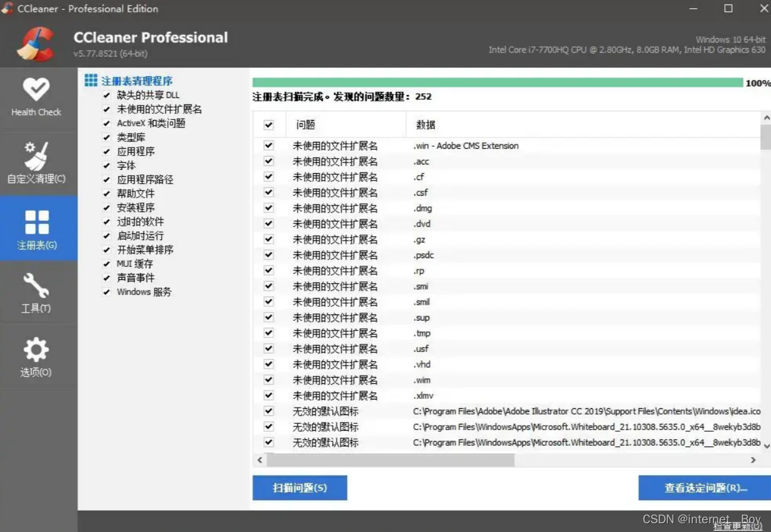The image size is (771, 532).
Task: Click the horizontal scrollbar right arrow
Action: click(753, 459)
